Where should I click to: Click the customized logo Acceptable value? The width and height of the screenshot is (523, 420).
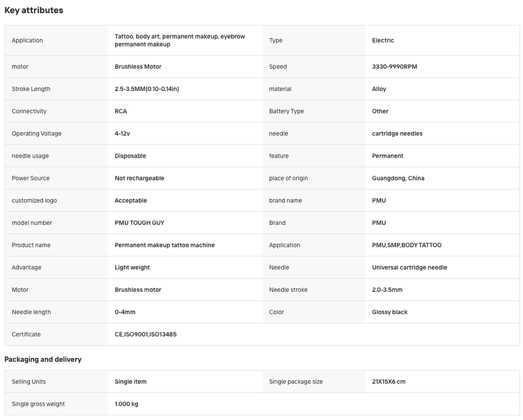[x=131, y=200]
